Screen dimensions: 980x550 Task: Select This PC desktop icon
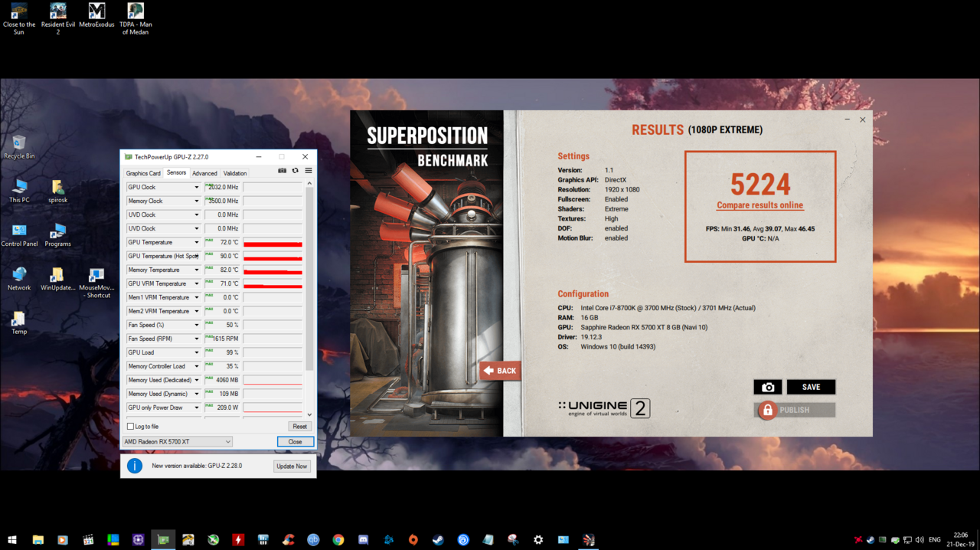click(x=19, y=191)
